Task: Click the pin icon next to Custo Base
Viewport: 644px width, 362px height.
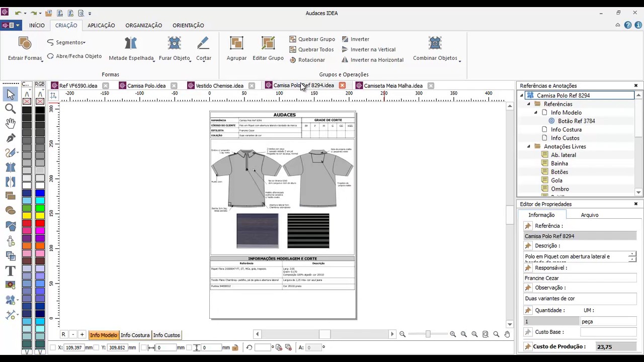Action: click(528, 332)
